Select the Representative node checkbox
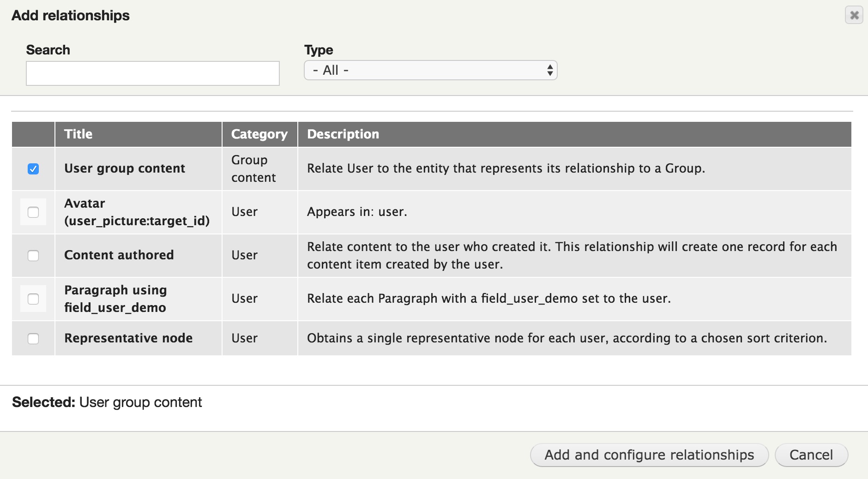Image resolution: width=868 pixels, height=479 pixels. point(33,339)
